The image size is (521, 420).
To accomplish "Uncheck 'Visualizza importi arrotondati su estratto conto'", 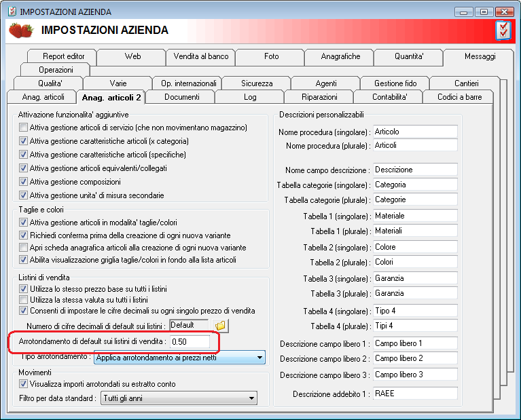I will (23, 384).
